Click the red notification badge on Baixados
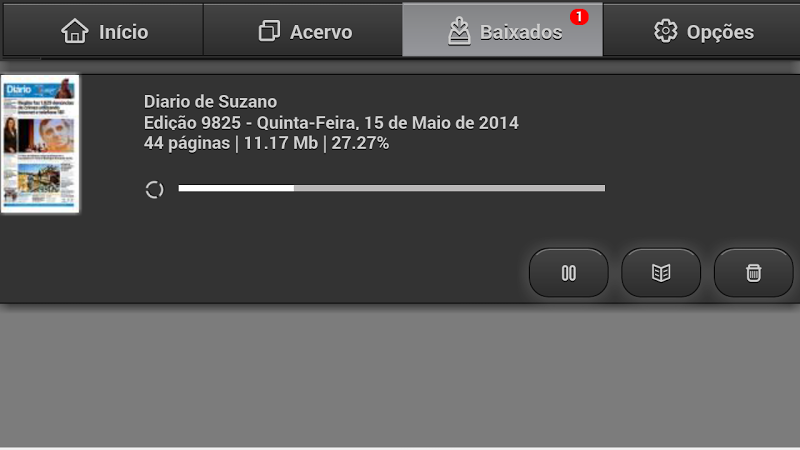Image resolution: width=800 pixels, height=450 pixels. tap(579, 17)
